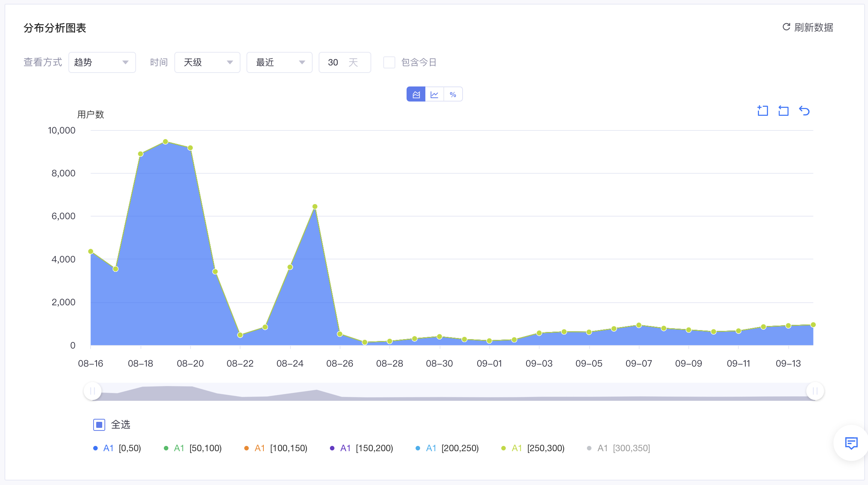Click the 时间 label
Screen dimensions: 868x485
pos(159,62)
